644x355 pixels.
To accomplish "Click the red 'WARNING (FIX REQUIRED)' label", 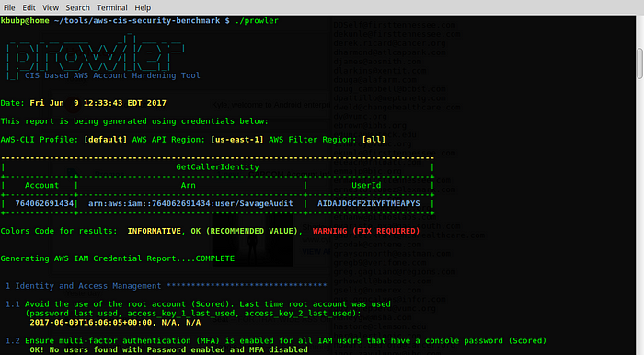I will [366, 231].
